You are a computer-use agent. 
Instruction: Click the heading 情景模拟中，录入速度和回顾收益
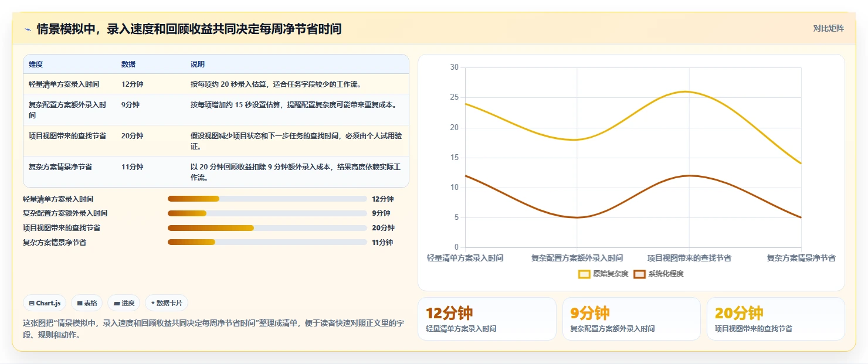pyautogui.click(x=189, y=29)
